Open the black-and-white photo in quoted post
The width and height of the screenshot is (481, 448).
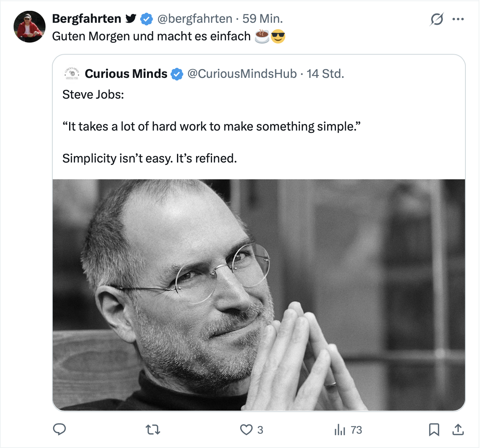[x=259, y=295]
